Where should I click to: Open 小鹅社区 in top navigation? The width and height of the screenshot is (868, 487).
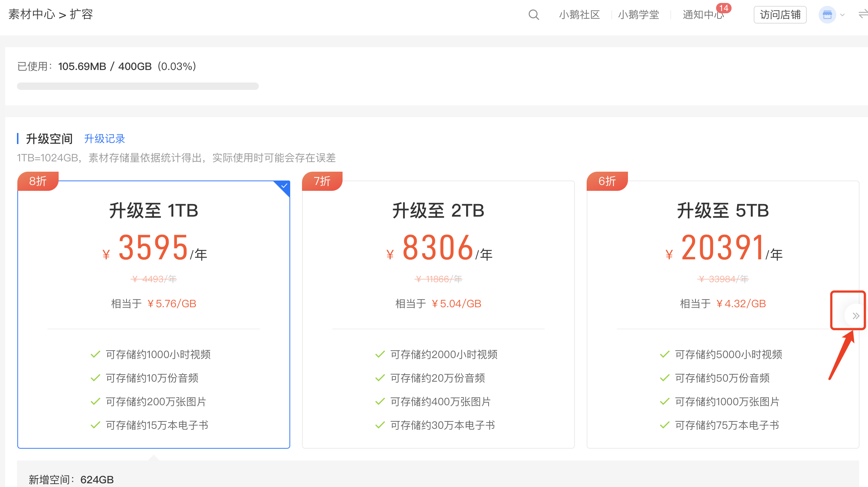tap(579, 15)
